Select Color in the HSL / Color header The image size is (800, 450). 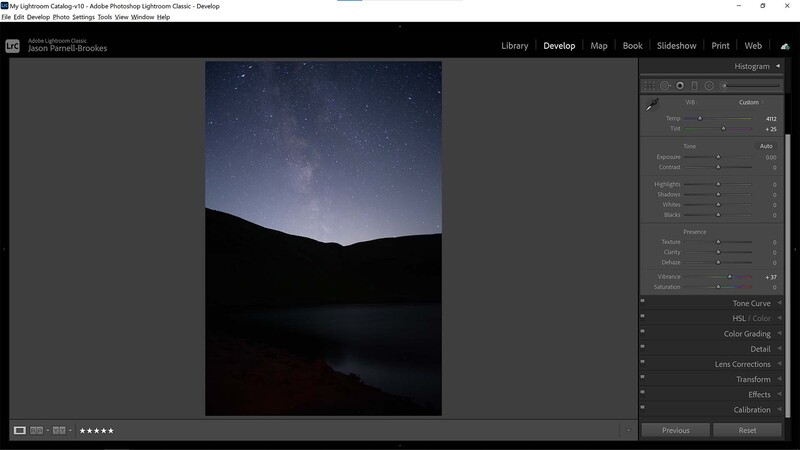pos(761,318)
